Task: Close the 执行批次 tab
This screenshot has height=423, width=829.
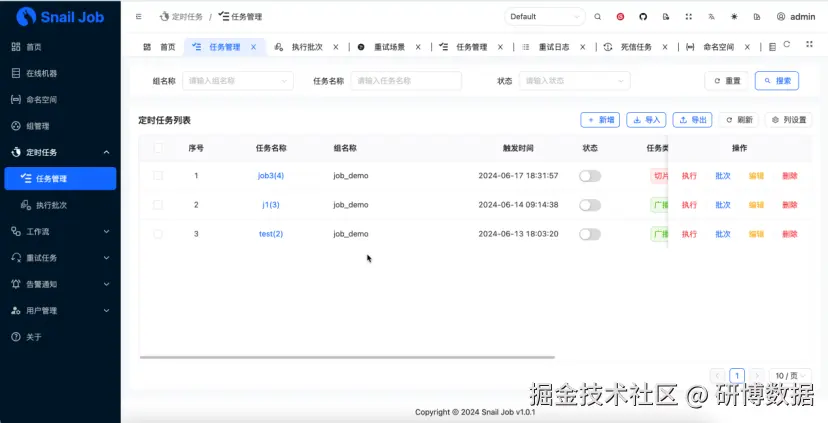Action: pos(336,47)
